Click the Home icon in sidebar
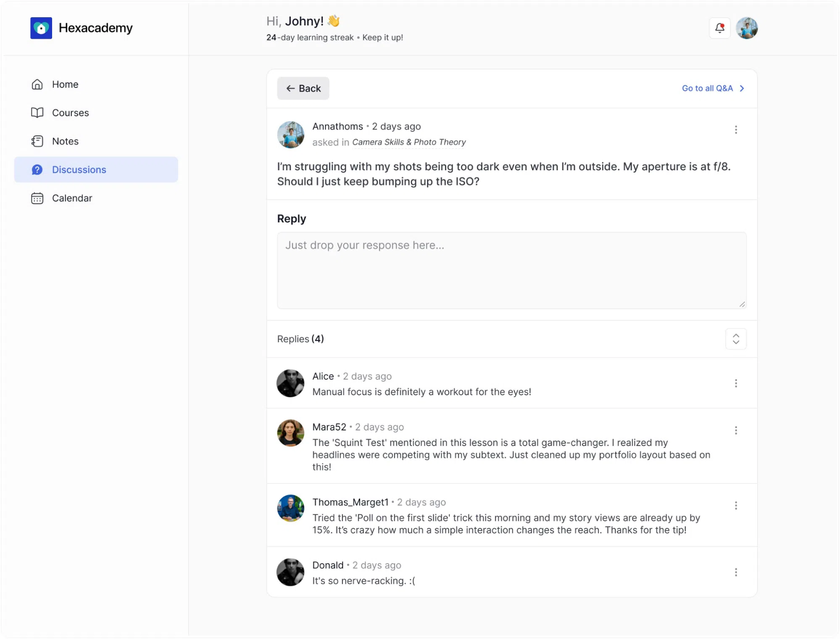The image size is (840, 639). 37,84
